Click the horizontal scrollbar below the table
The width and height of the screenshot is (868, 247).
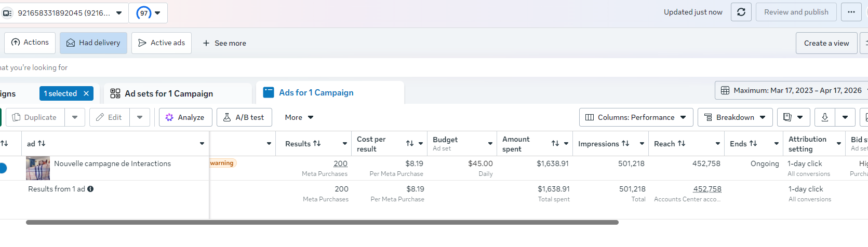point(322,222)
